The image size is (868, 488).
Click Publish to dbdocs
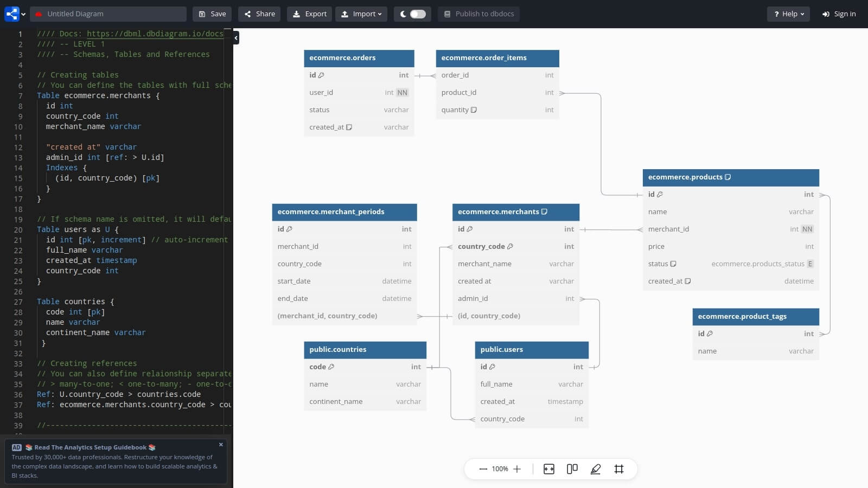tap(478, 14)
